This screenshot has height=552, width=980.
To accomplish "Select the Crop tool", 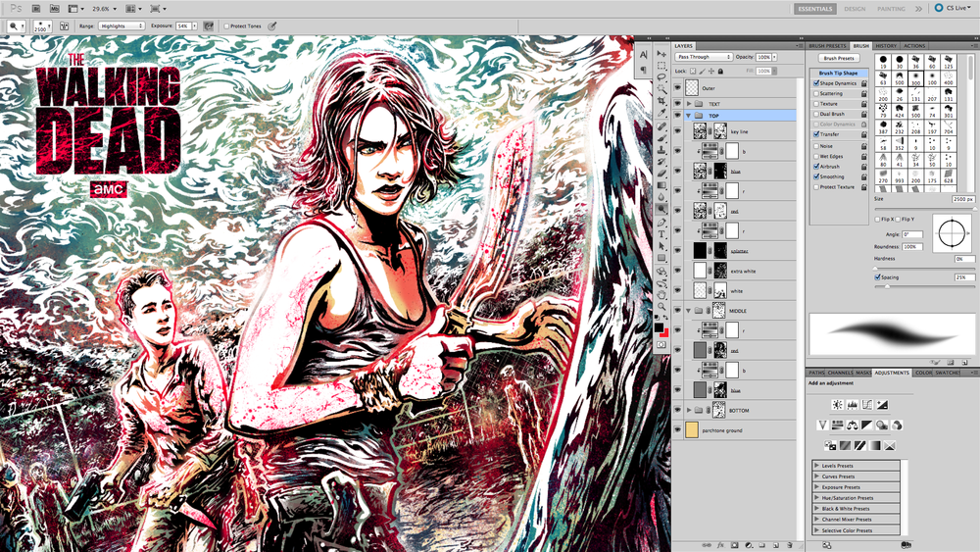I will click(x=661, y=101).
